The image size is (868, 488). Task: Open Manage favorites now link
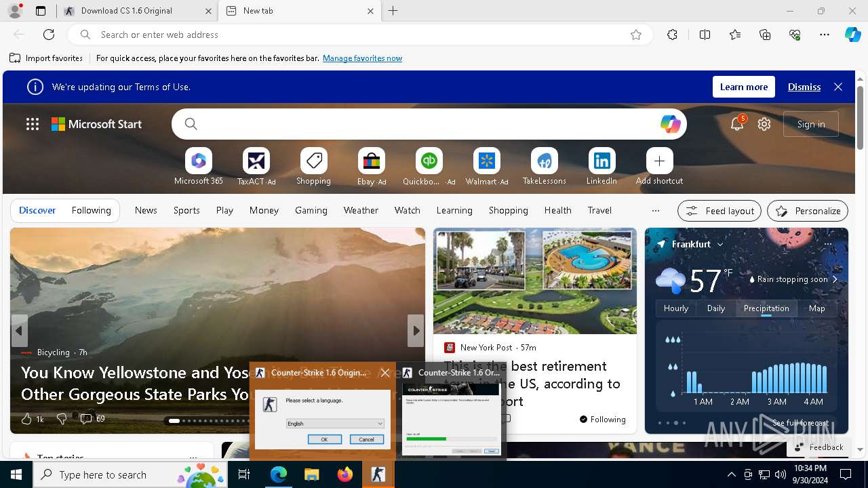[x=362, y=58]
